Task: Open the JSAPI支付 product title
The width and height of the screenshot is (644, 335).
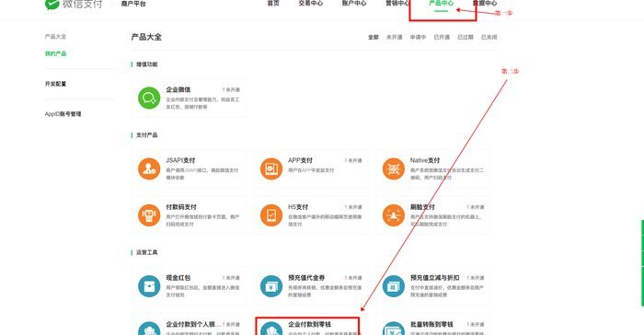Action: click(x=180, y=160)
